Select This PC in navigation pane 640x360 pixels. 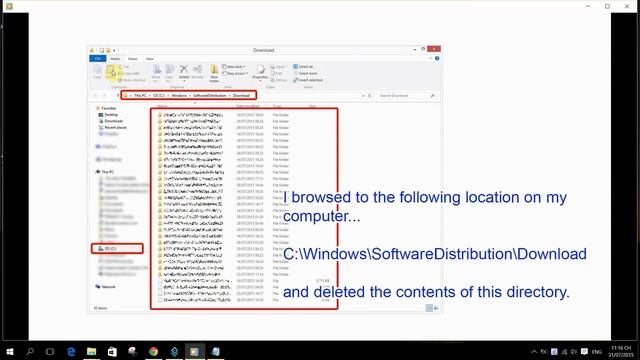pos(105,172)
